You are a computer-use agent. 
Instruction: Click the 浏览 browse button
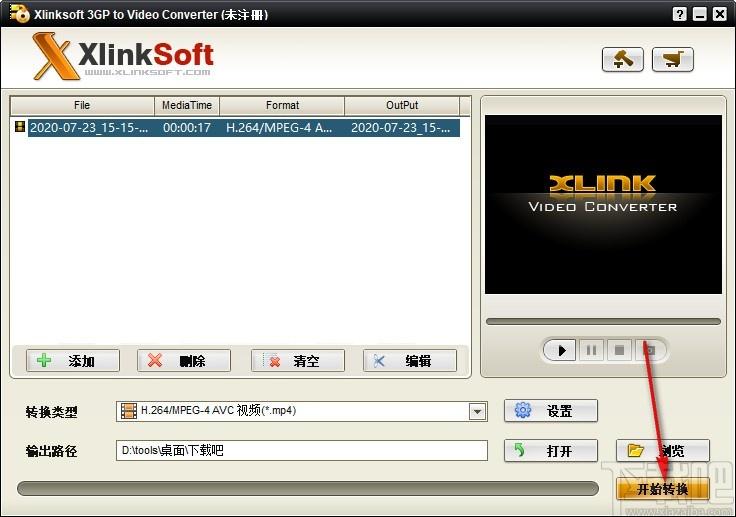coord(663,451)
